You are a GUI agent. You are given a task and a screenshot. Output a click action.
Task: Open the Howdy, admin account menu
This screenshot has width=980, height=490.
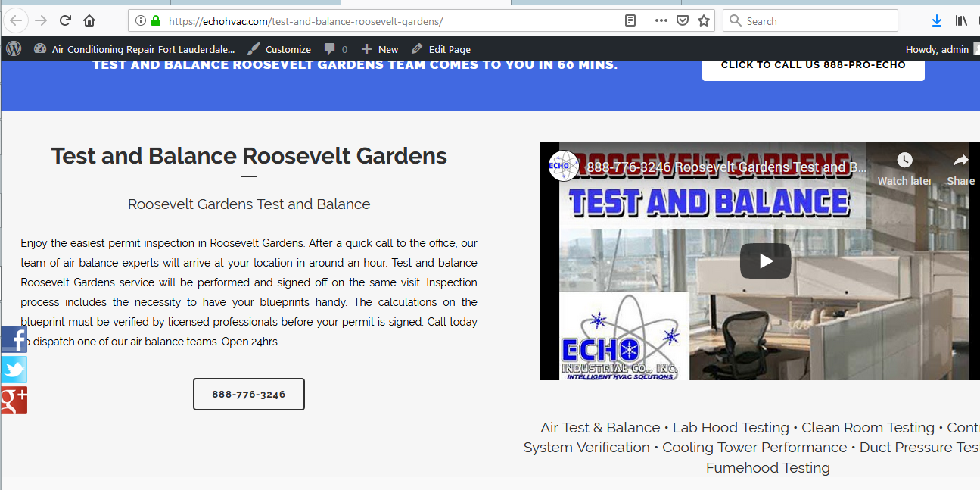[x=937, y=49]
